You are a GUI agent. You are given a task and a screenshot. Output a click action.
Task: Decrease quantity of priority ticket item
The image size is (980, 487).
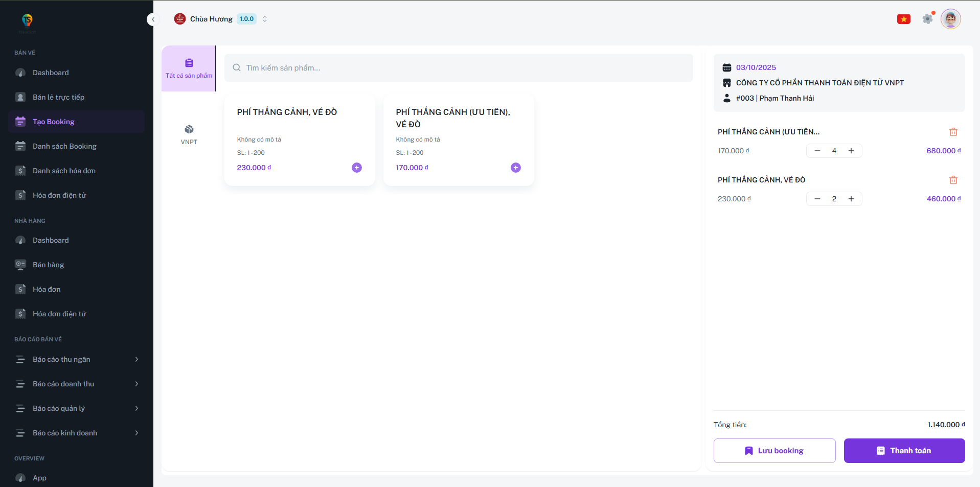(817, 151)
